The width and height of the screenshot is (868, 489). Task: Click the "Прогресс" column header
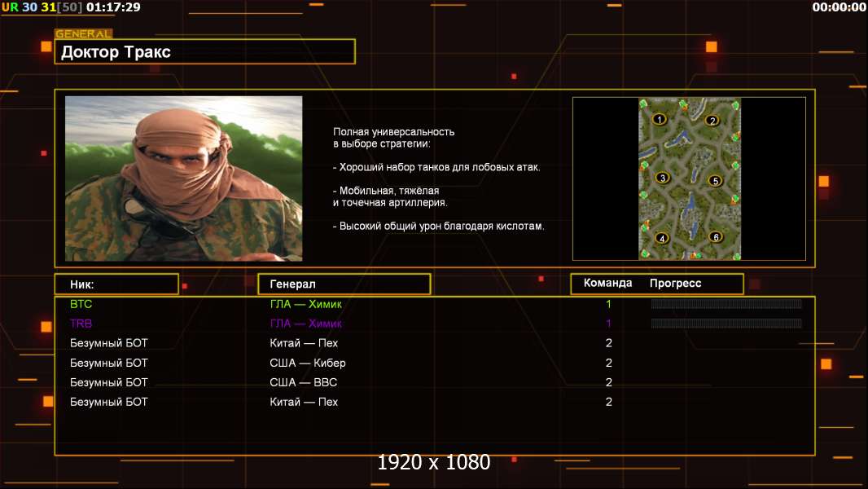click(675, 284)
